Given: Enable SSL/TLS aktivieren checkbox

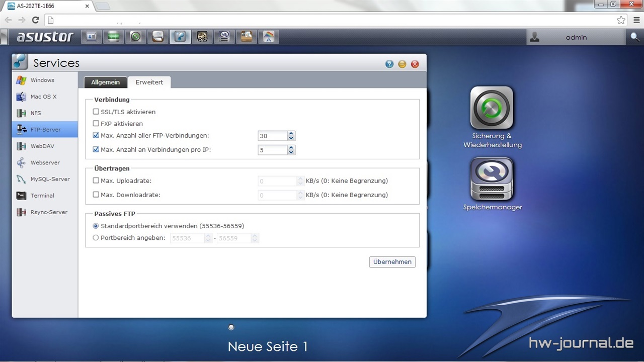Looking at the screenshot, I should 96,112.
